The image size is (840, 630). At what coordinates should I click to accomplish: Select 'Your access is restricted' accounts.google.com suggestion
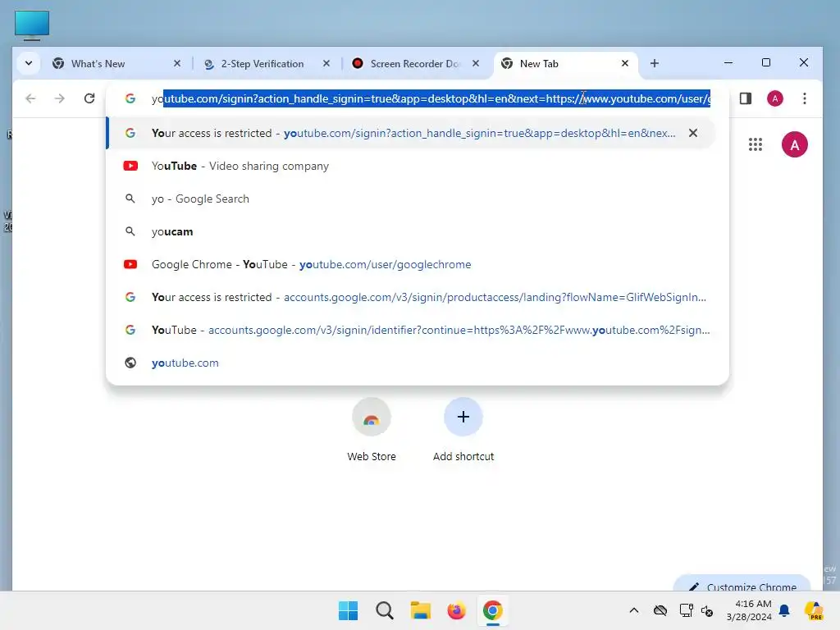tap(411, 297)
